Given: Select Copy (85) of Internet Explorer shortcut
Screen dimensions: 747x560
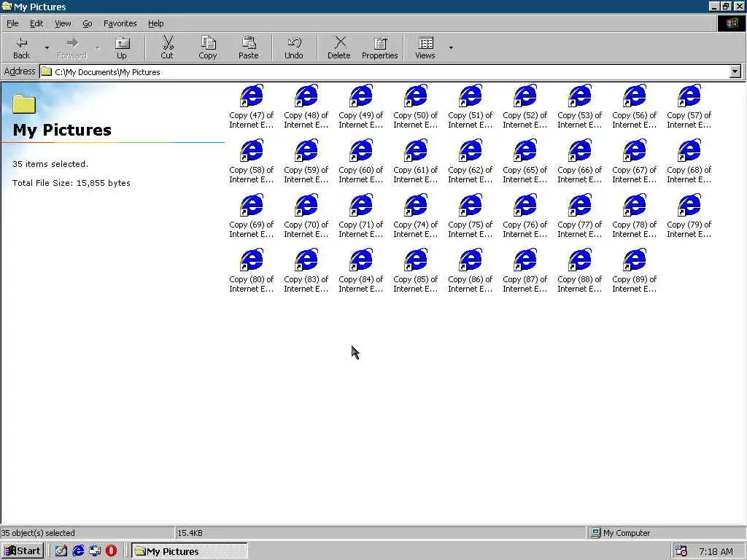Looking at the screenshot, I should [416, 271].
